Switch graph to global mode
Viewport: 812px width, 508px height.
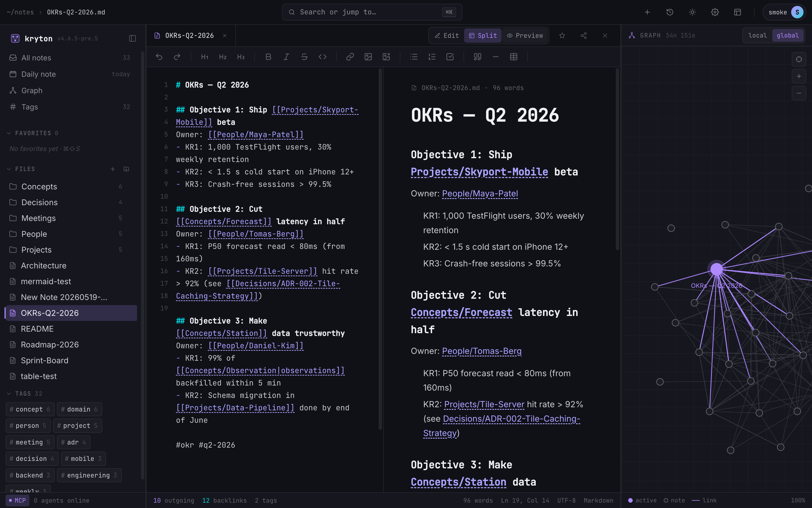click(787, 36)
